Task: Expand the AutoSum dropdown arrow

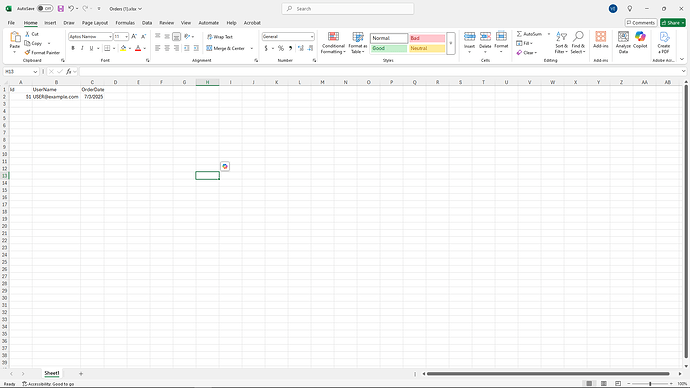Action: click(549, 34)
